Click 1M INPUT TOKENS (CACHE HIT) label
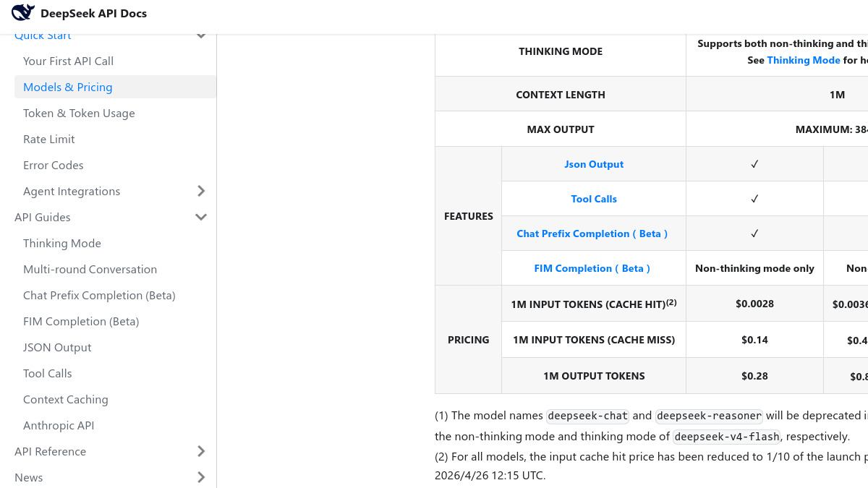The image size is (868, 488). pyautogui.click(x=594, y=304)
